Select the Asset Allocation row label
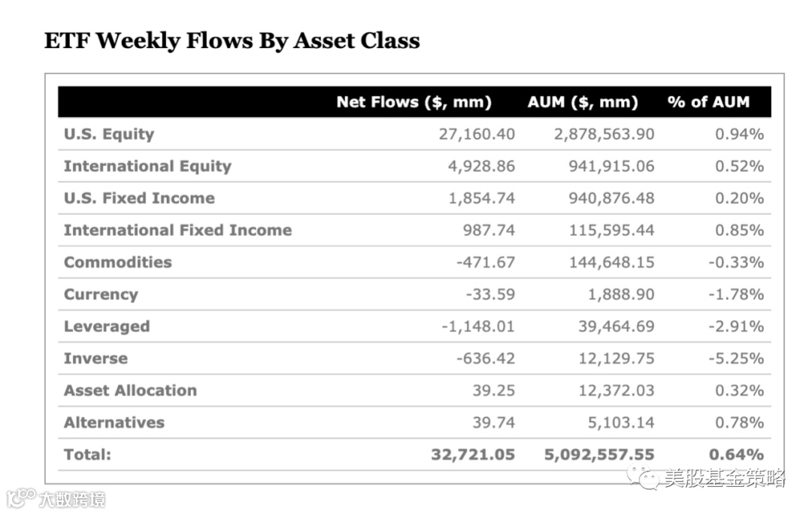Viewport: 812px width, 514px height. pyautogui.click(x=130, y=390)
